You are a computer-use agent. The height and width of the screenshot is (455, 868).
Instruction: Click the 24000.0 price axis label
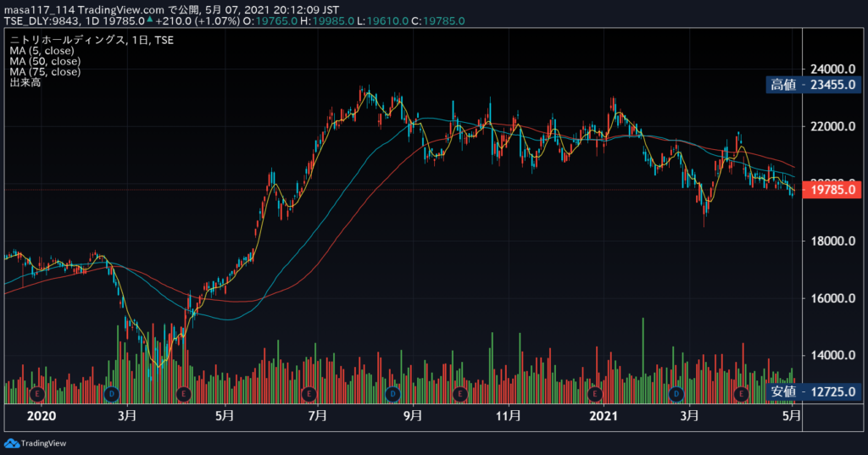tap(832, 69)
